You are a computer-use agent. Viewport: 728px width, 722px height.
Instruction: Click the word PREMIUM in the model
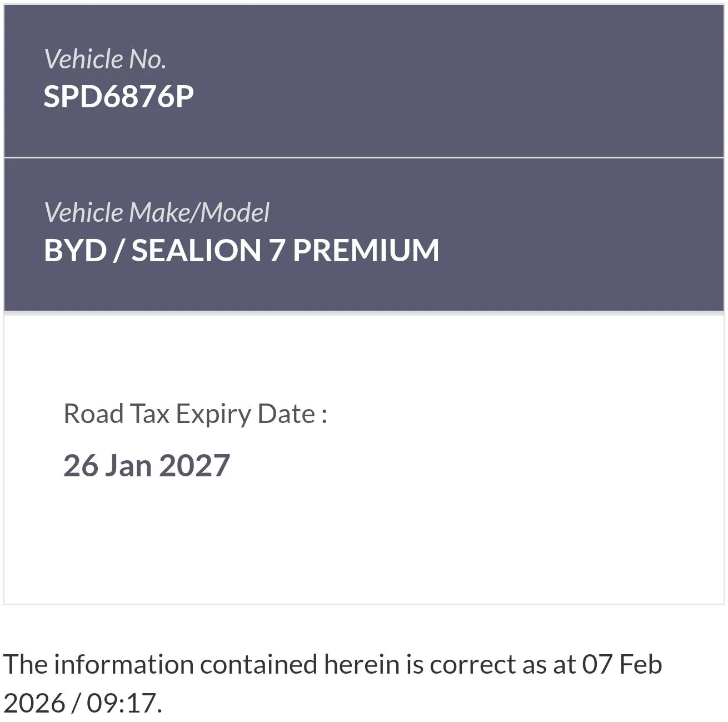point(366,250)
